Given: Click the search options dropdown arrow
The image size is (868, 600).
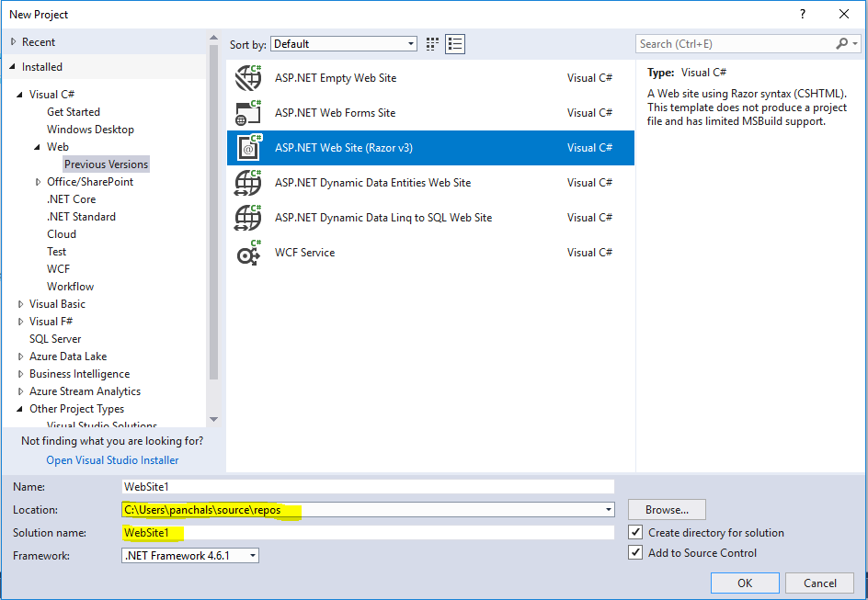Looking at the screenshot, I should click(855, 44).
